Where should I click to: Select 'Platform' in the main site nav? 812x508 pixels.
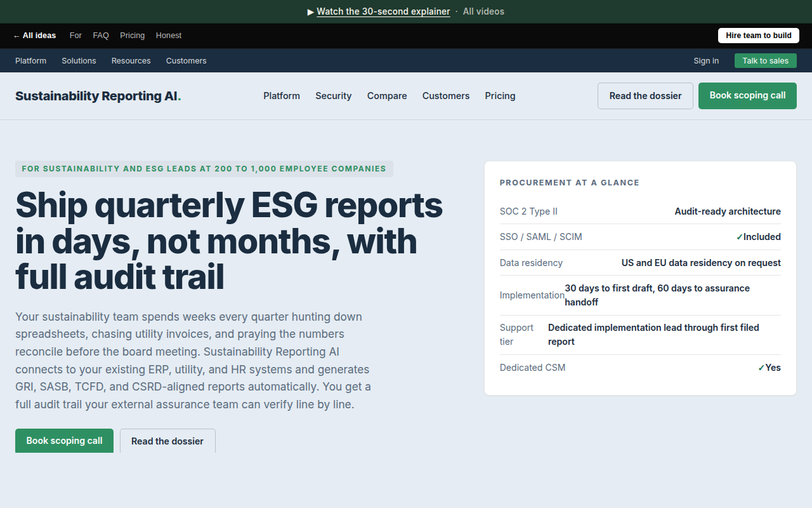click(x=282, y=96)
